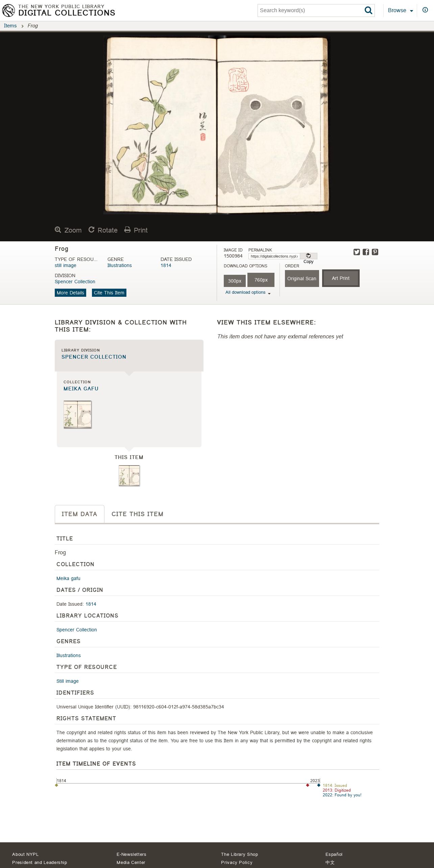
Task: Open About NYPL footer link
Action: (x=25, y=854)
